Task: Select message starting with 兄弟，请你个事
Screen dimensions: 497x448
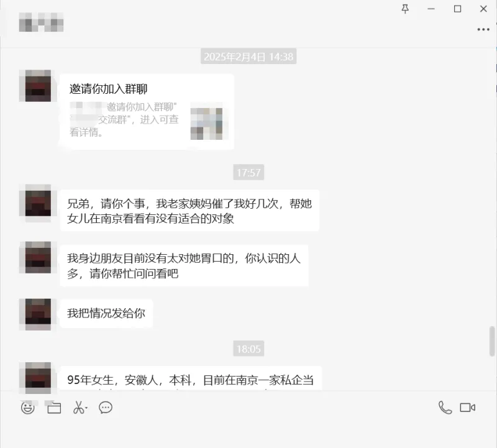Action: coord(189,211)
